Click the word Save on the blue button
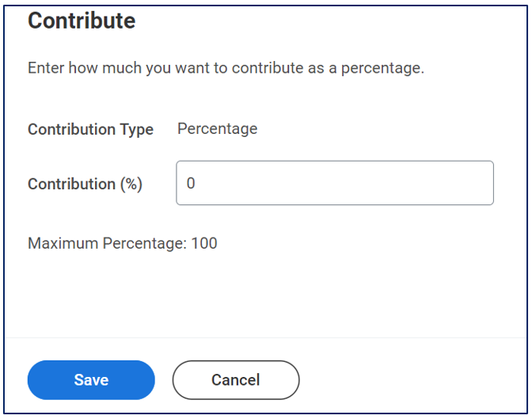This screenshot has height=419, width=532. (x=91, y=380)
